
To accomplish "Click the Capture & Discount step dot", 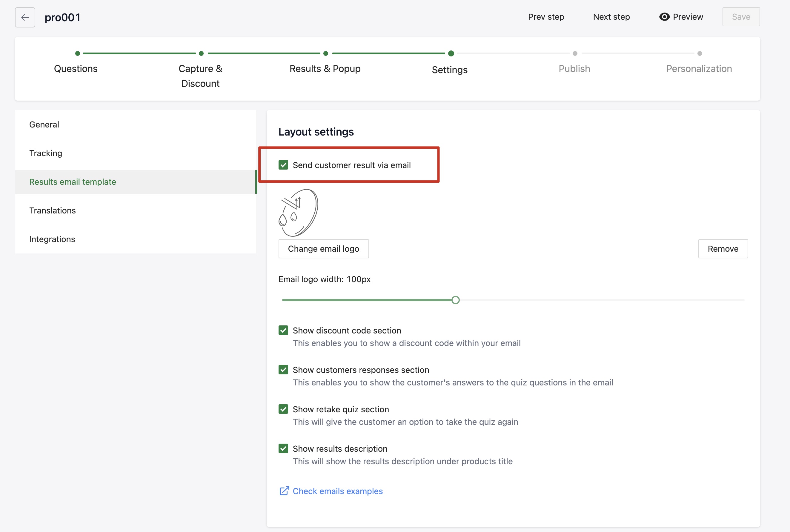I will point(201,53).
